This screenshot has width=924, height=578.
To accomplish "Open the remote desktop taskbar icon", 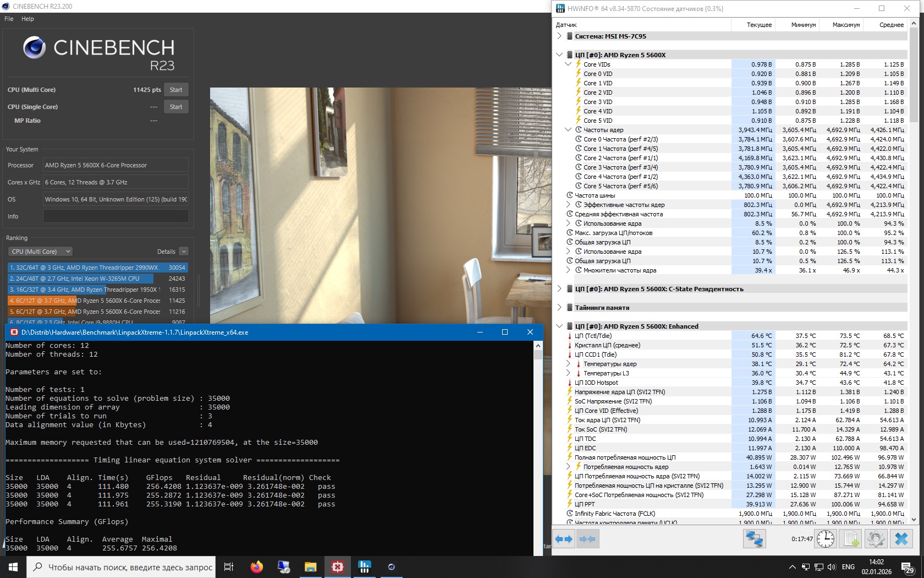I will tap(284, 566).
